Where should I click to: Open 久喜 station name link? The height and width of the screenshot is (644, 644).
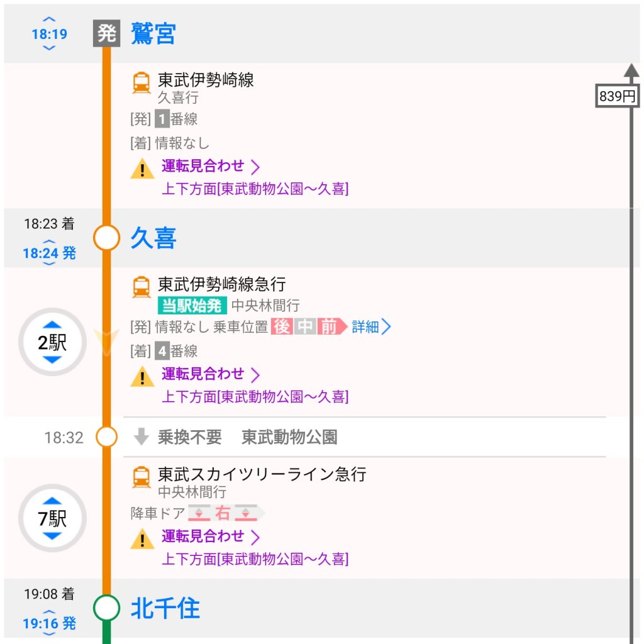pos(153,238)
